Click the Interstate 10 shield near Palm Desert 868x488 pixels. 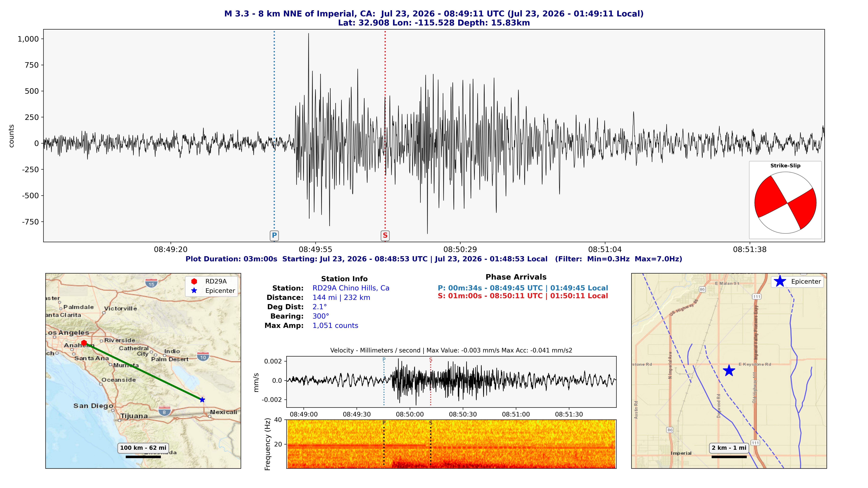[203, 356]
